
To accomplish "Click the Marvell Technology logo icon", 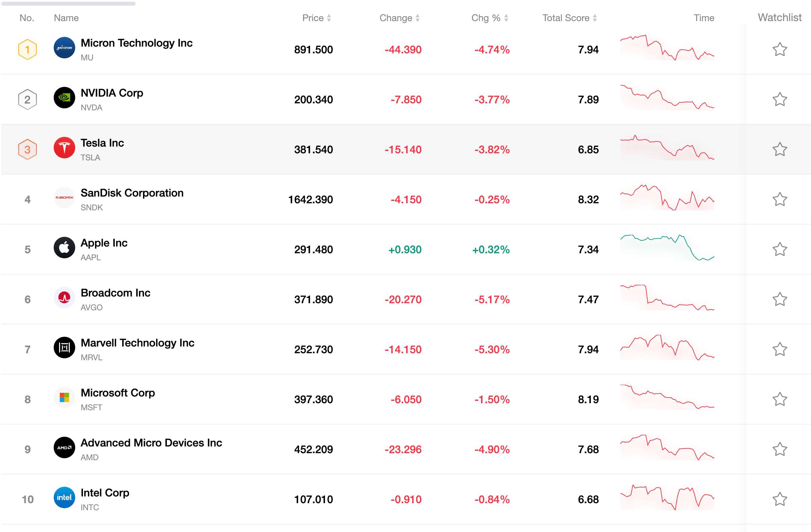I will click(64, 348).
